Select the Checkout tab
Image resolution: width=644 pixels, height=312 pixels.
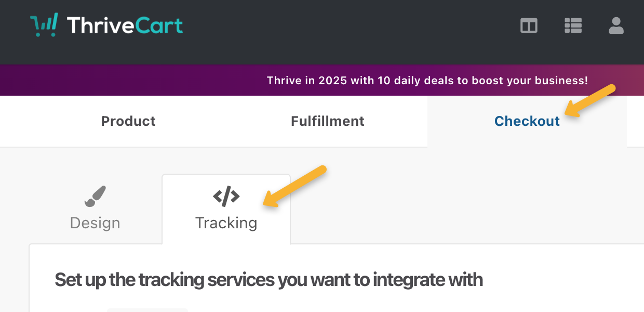coord(527,121)
